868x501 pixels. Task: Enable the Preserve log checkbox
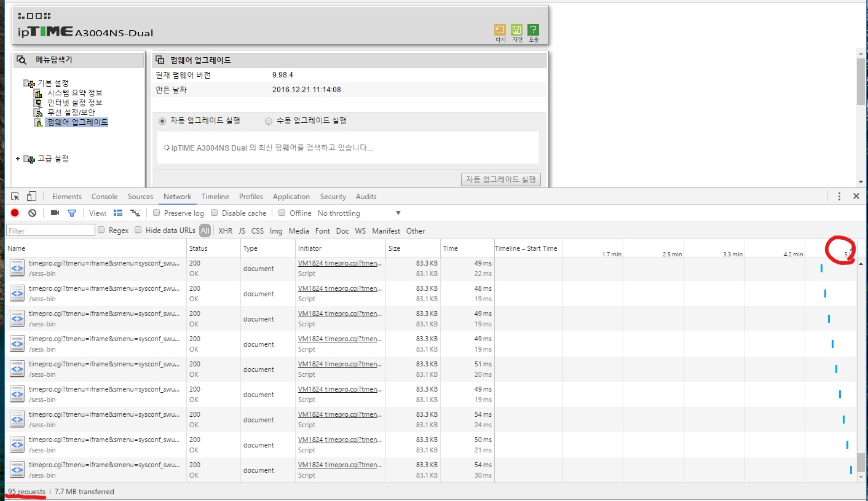coord(157,213)
